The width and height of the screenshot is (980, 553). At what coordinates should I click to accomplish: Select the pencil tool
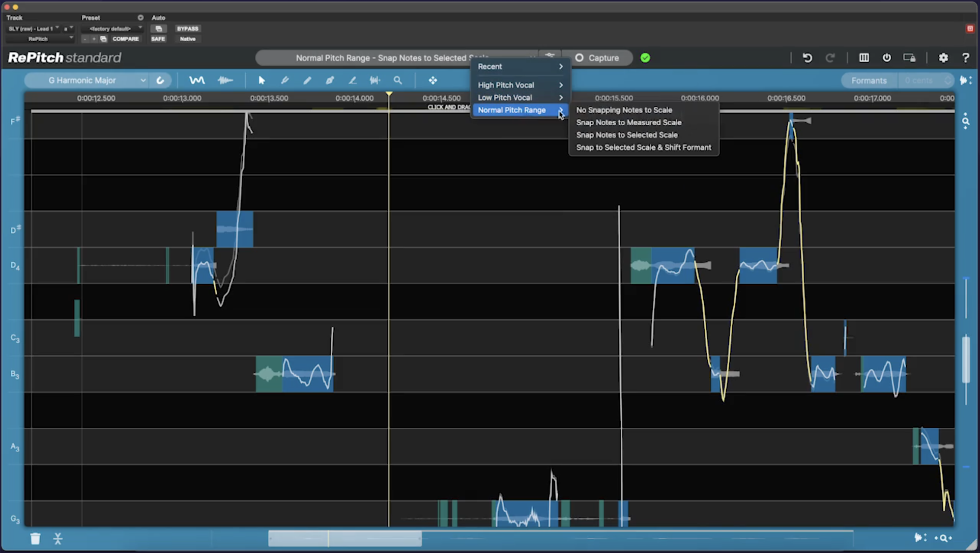click(x=307, y=80)
